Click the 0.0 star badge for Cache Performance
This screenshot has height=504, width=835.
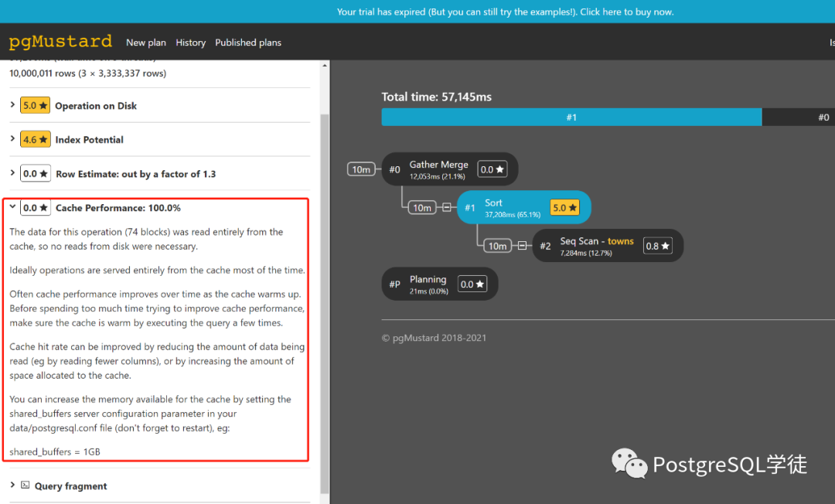(35, 208)
